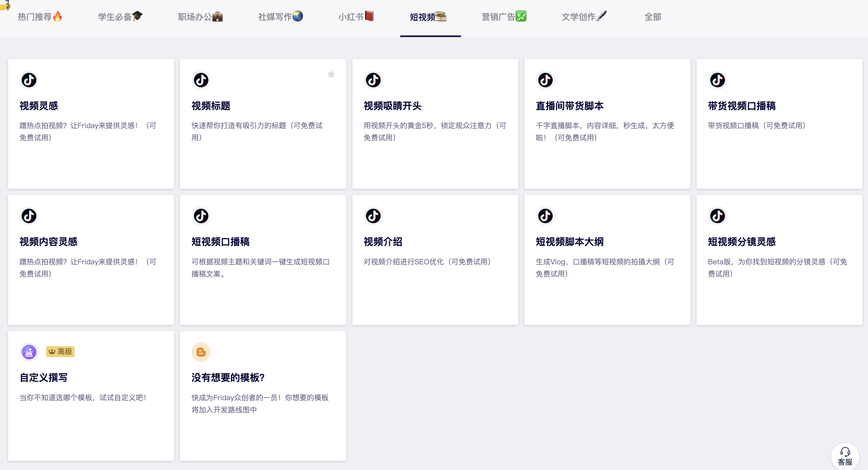
Task: Click the TikTok icon on 短视频分镜灵感 card
Action: tap(717, 216)
